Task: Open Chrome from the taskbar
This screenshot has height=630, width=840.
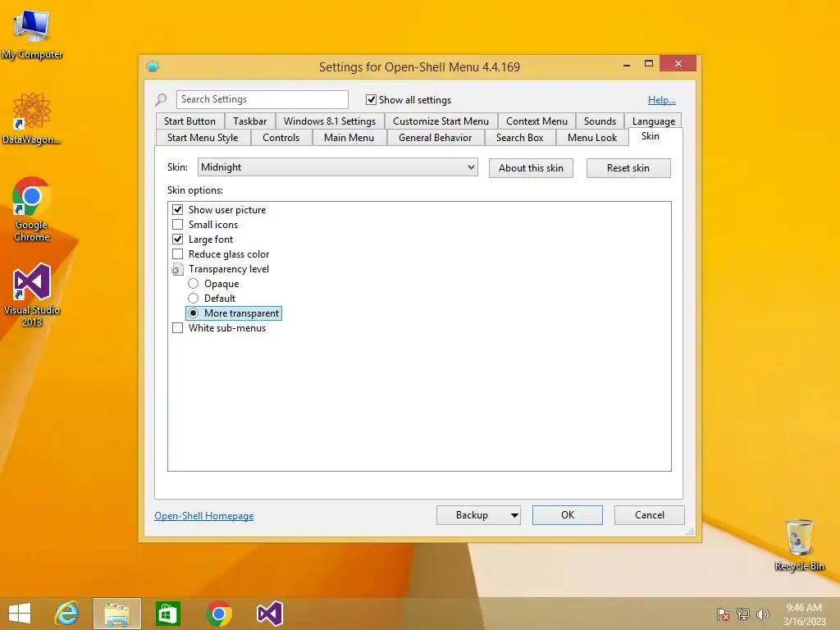Action: point(218,614)
